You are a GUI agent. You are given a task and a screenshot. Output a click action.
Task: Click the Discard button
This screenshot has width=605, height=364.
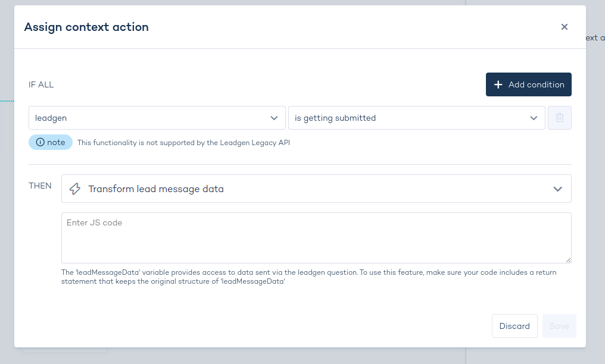tap(514, 326)
